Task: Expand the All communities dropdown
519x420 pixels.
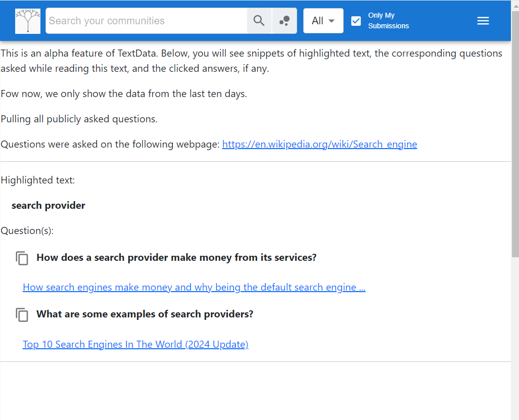Action: [x=323, y=21]
